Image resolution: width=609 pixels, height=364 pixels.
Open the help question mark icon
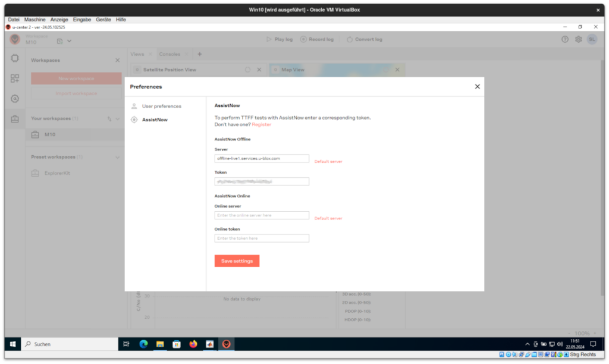tap(565, 39)
